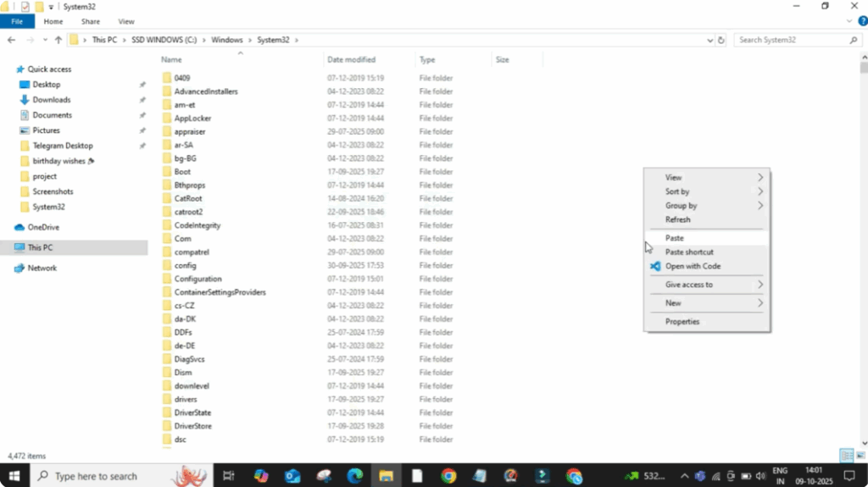Click Windows breadcrumb segment
Image resolution: width=868 pixels, height=487 pixels.
(x=227, y=40)
